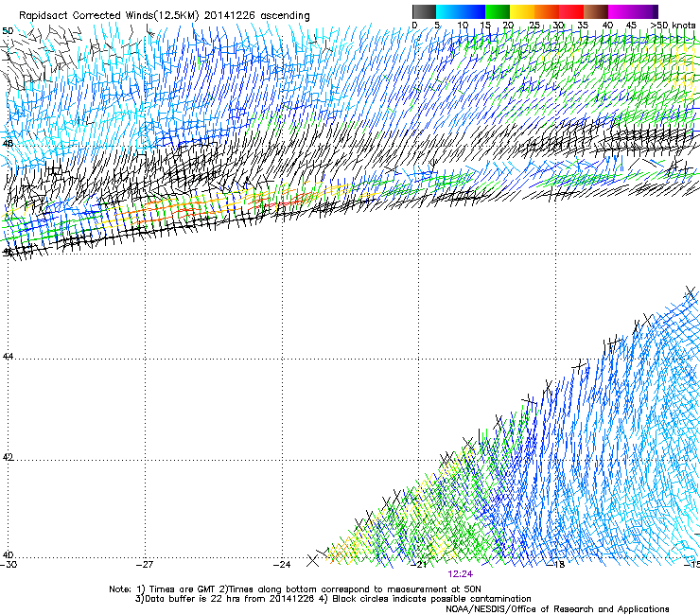The width and height of the screenshot is (700, 615).
Task: Click the red 30-35 knots legend swatch
Action: click(x=571, y=11)
